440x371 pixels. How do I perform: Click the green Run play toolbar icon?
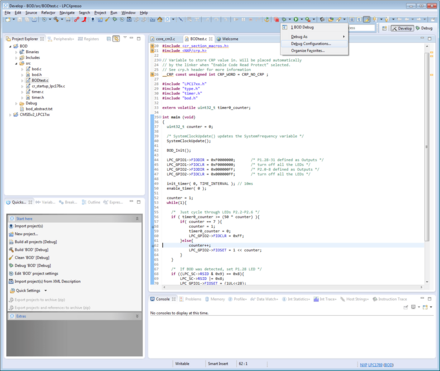(x=296, y=20)
